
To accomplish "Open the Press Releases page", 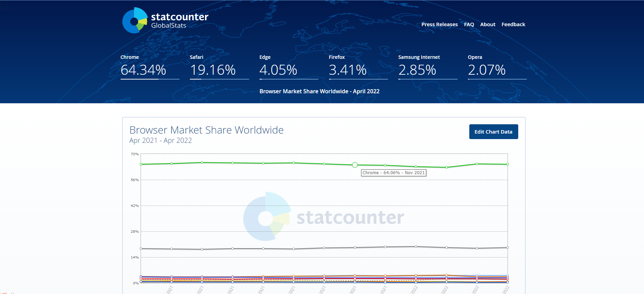I will pos(439,24).
